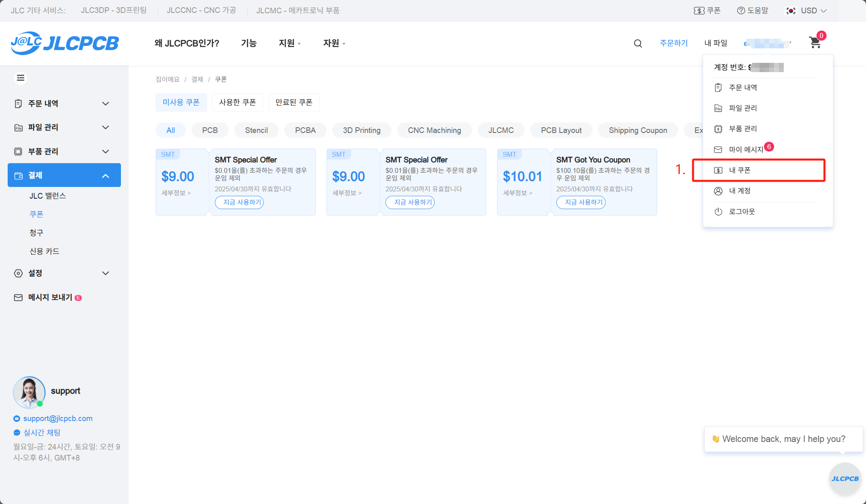Click the 파일 관리 icon in account dropdown

click(718, 108)
